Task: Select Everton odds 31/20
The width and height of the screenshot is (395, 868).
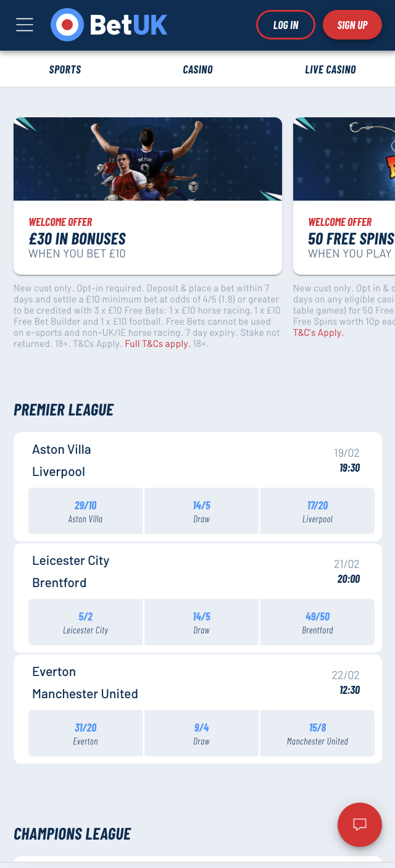Action: (x=85, y=733)
